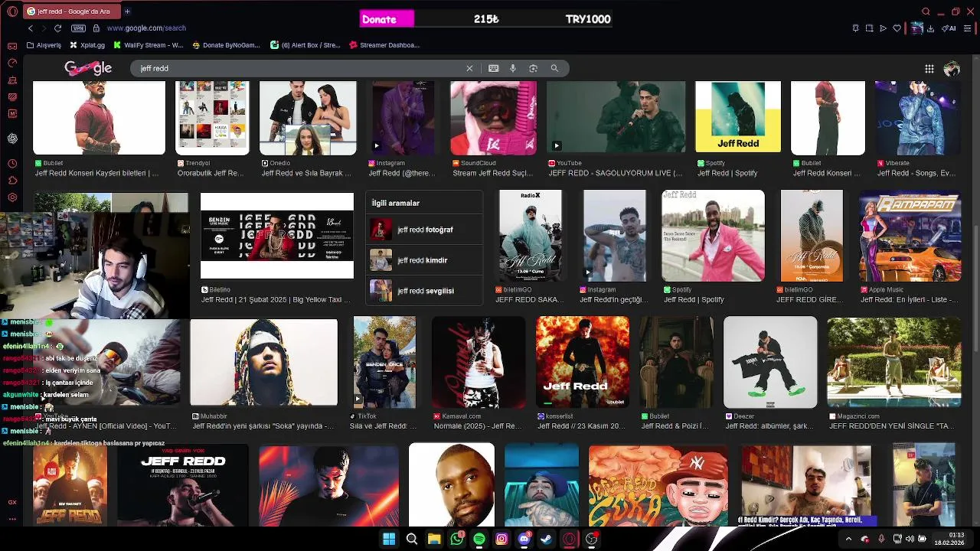Open the Google account avatar
This screenshot has height=551, width=980.
coord(952,69)
